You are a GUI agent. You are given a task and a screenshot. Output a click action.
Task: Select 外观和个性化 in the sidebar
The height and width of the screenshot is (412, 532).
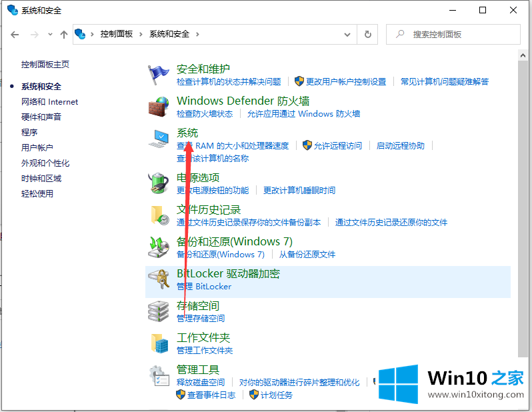pyautogui.click(x=45, y=163)
